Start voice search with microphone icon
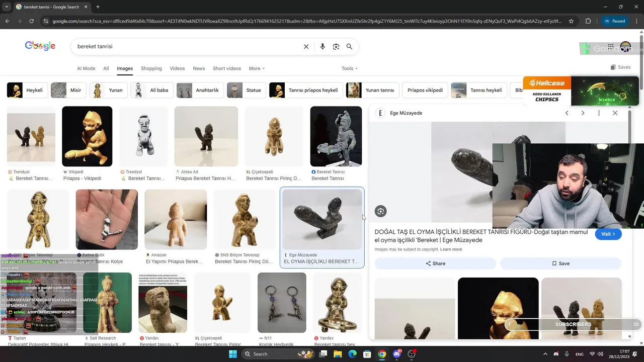The image size is (644, 362). tap(323, 47)
